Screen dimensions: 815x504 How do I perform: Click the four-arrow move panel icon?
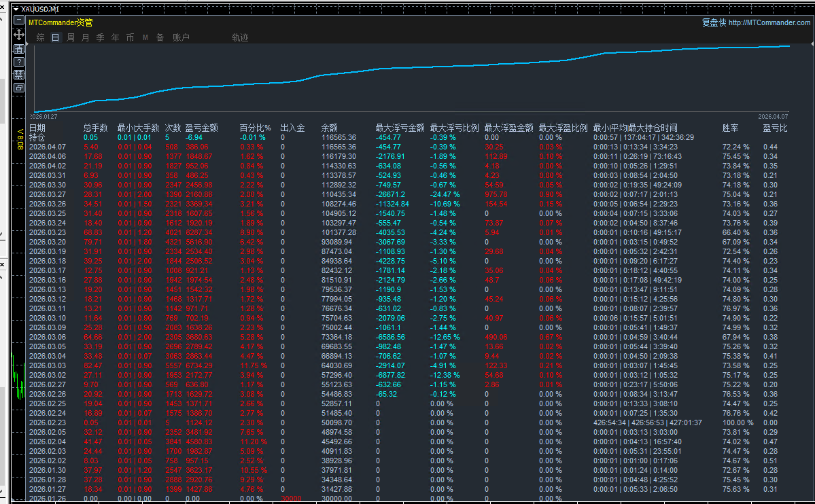point(18,33)
